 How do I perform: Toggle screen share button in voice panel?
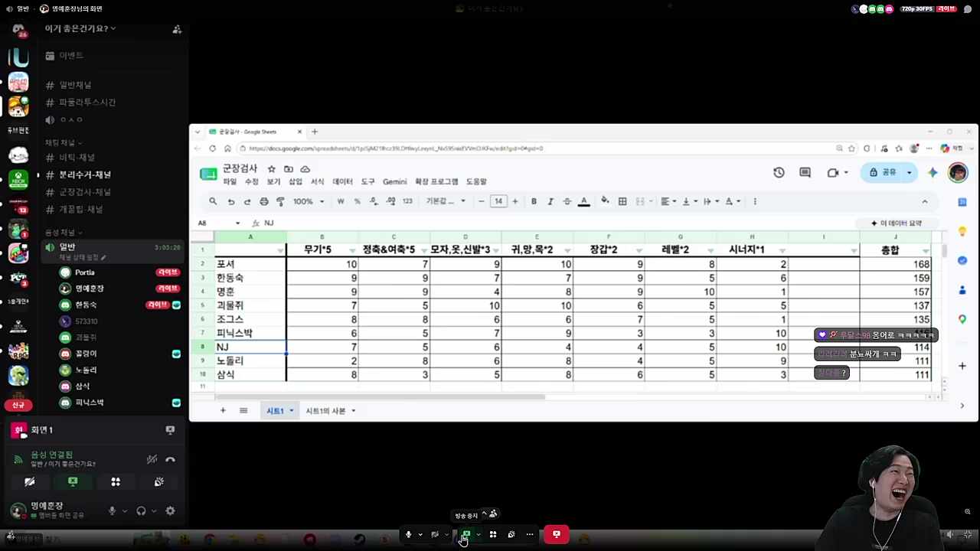point(73,482)
